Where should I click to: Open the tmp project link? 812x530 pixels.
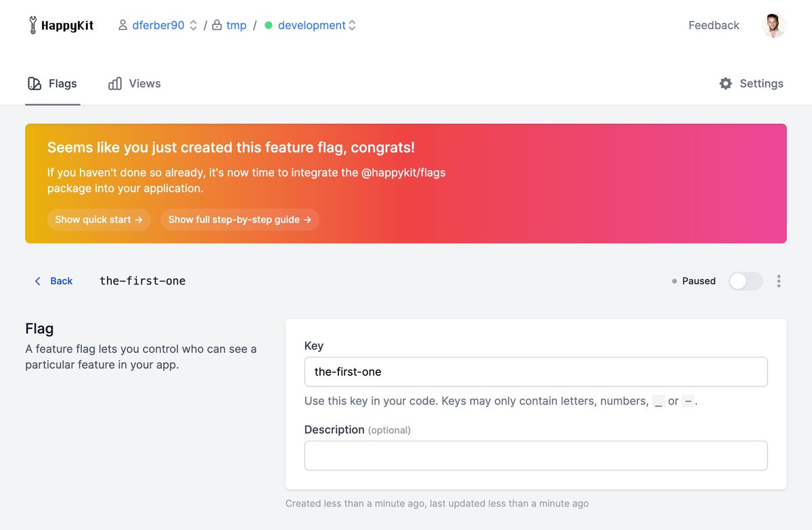[236, 26]
